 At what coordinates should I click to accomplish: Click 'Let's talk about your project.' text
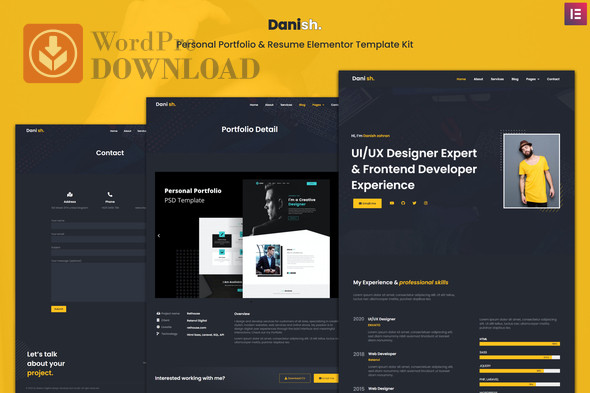46,363
